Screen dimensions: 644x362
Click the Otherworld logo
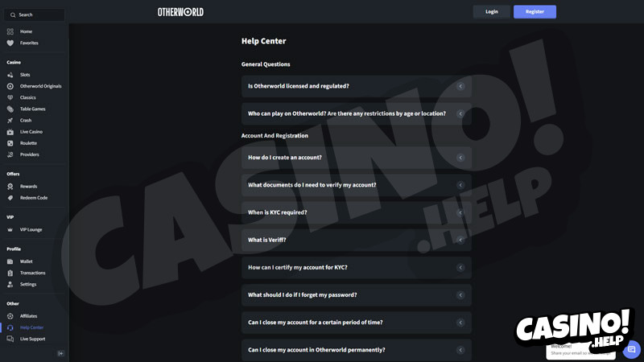pos(180,12)
